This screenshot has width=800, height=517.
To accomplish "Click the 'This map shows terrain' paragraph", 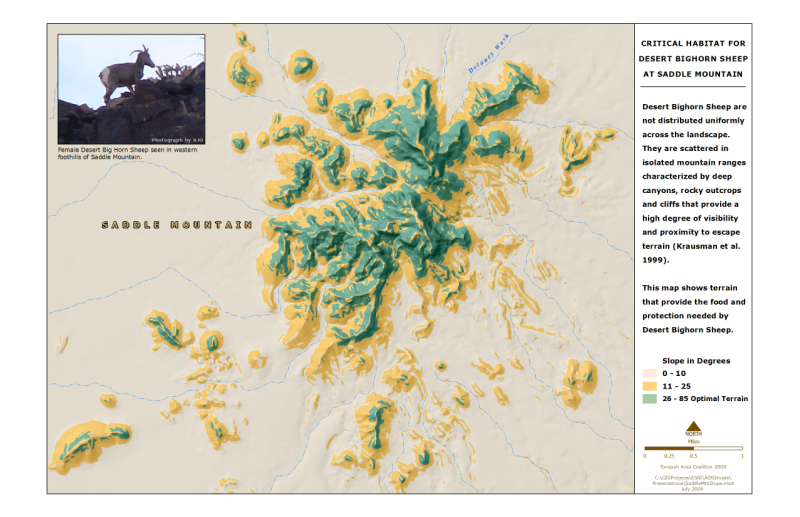I will tap(692, 308).
